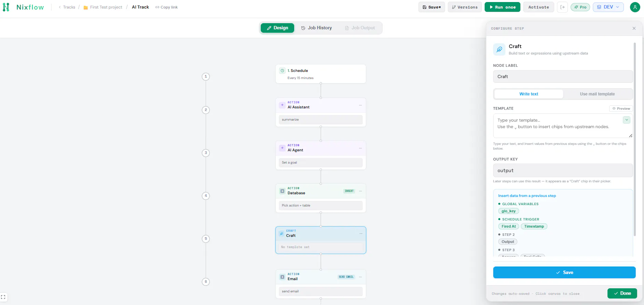This screenshot has width=644, height=305.
Task: Click the summarize field in AI Assistant
Action: [321, 120]
